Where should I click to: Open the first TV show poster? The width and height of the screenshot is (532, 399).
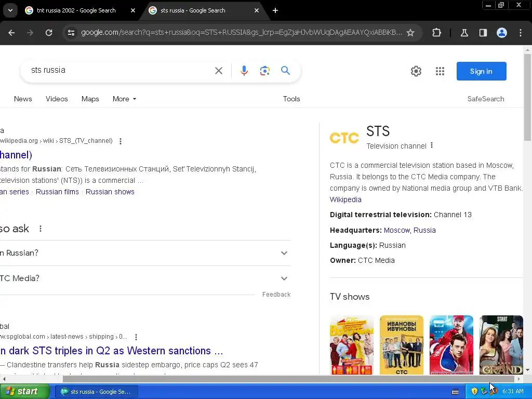352,345
